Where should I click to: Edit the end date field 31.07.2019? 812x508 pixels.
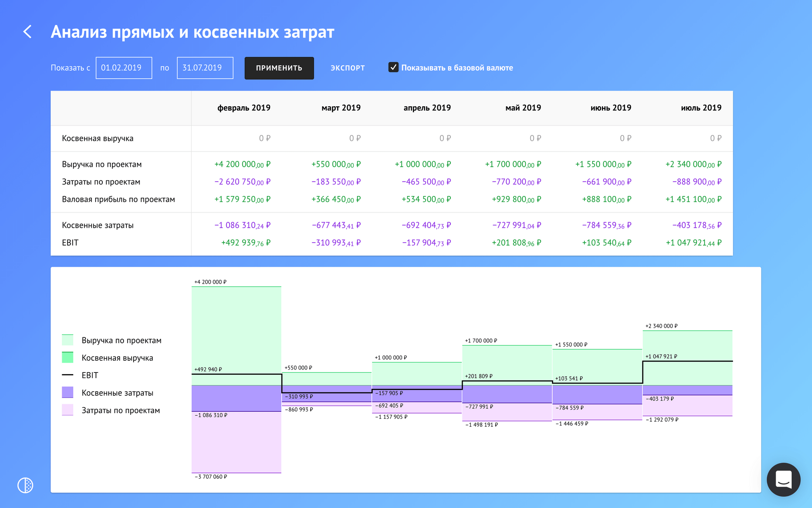pyautogui.click(x=205, y=68)
